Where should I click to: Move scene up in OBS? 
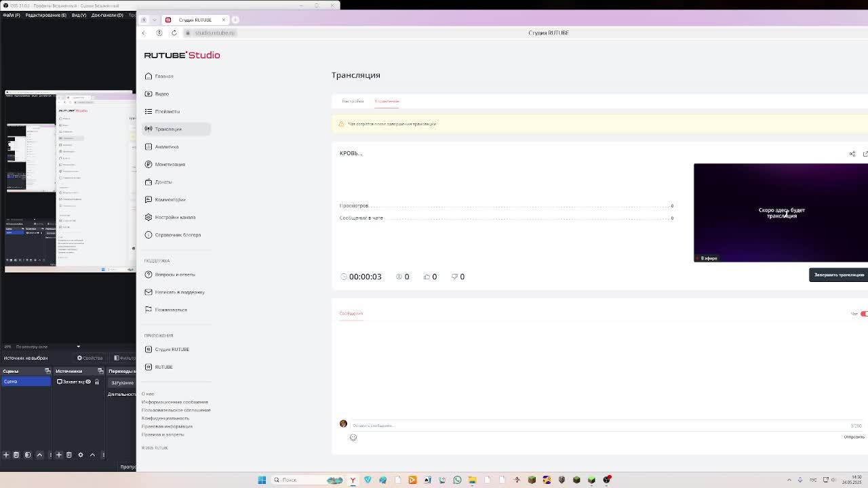[39, 455]
